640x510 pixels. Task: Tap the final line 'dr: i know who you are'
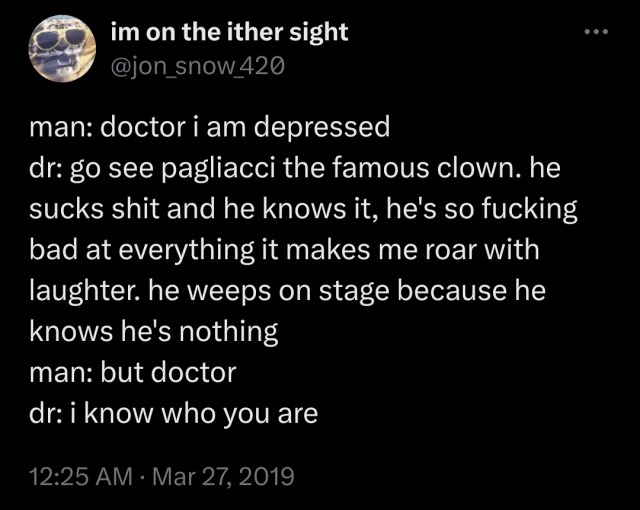[x=173, y=413]
